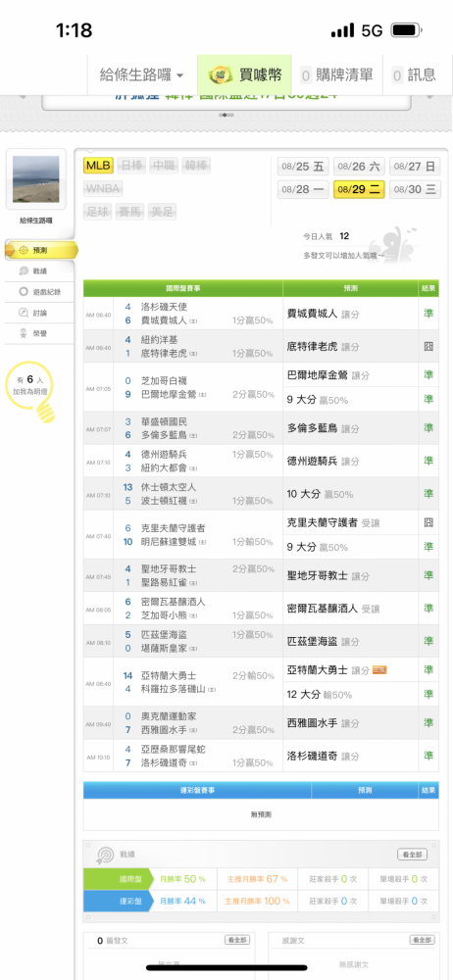Screen dimensions: 453x980
Task: Click the target icon beside 戰績 header
Action: (x=104, y=855)
